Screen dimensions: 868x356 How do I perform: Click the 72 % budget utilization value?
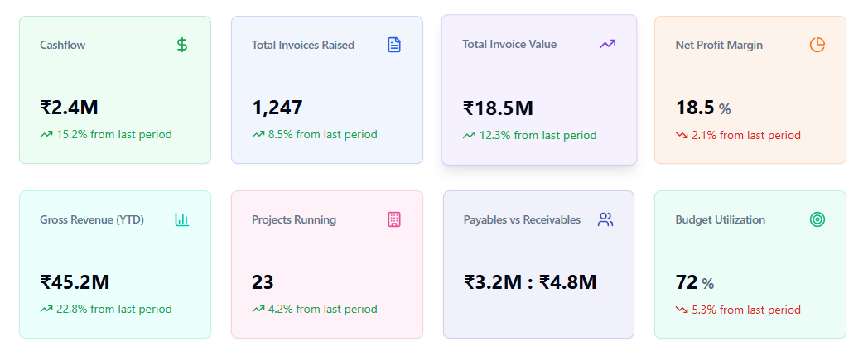coord(694,282)
